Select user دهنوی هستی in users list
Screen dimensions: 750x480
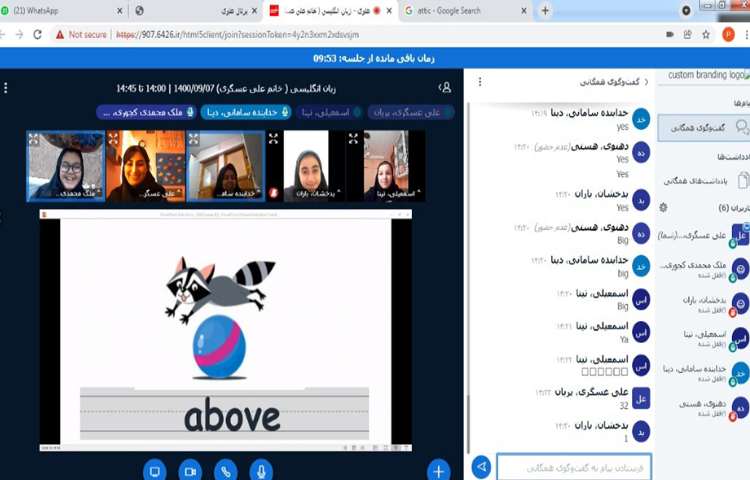[x=703, y=408]
